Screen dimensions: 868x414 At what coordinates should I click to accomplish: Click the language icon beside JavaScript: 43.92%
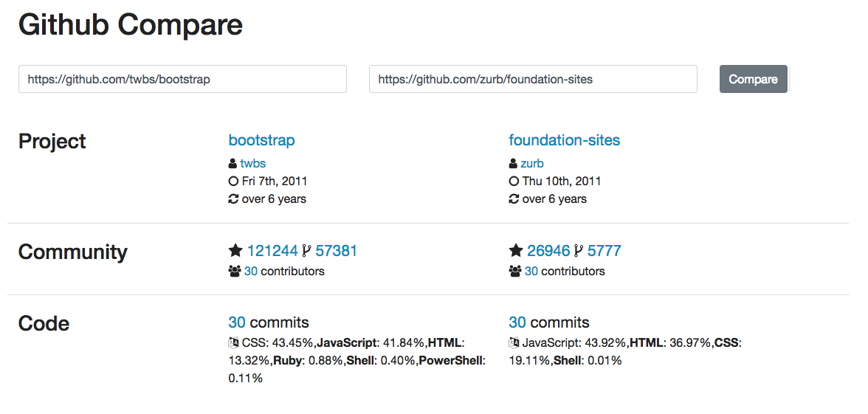(x=514, y=343)
